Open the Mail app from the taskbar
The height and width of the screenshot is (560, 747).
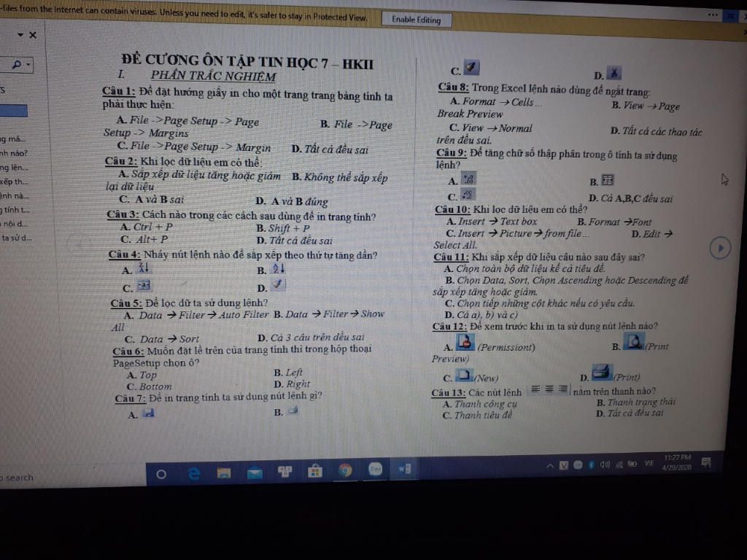(x=255, y=472)
